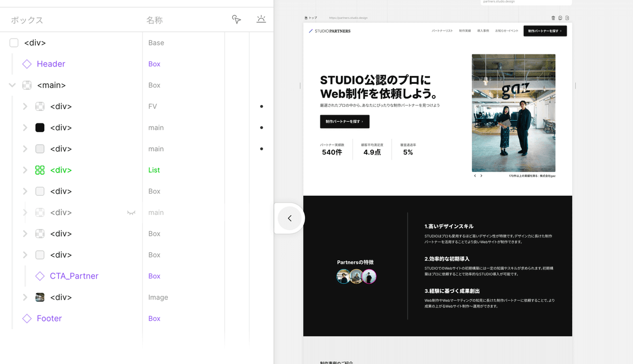The image size is (633, 364).
Task: Click the black fill swatch of main div
Action: (x=40, y=128)
